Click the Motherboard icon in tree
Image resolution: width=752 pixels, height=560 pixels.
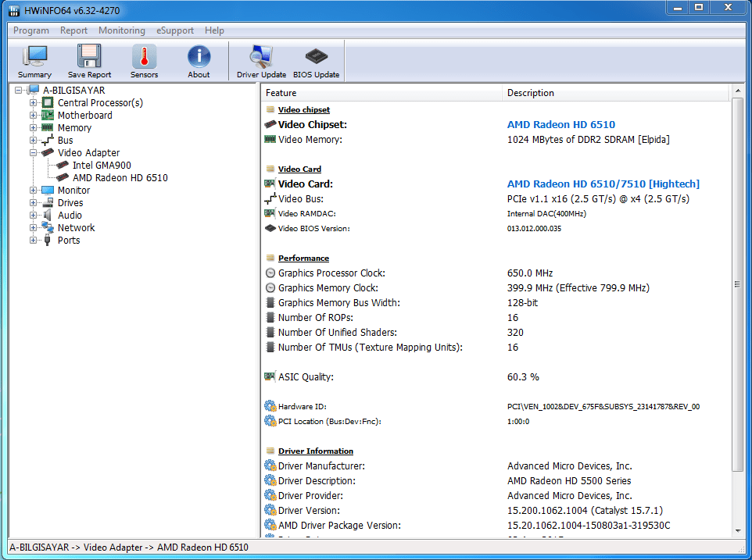(x=48, y=115)
